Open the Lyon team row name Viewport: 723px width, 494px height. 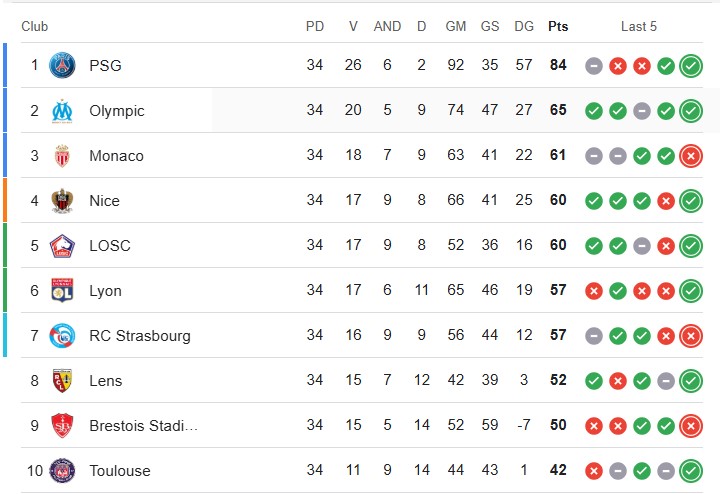click(105, 291)
